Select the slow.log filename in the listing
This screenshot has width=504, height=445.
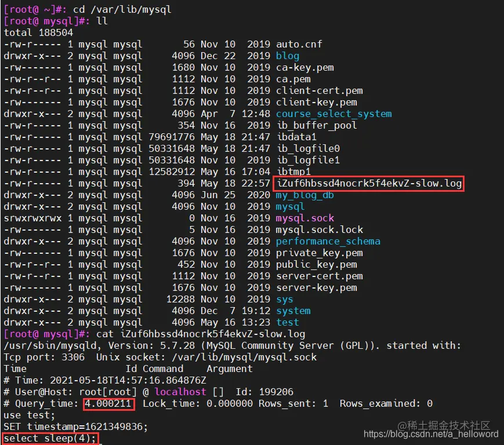pyautogui.click(x=369, y=183)
